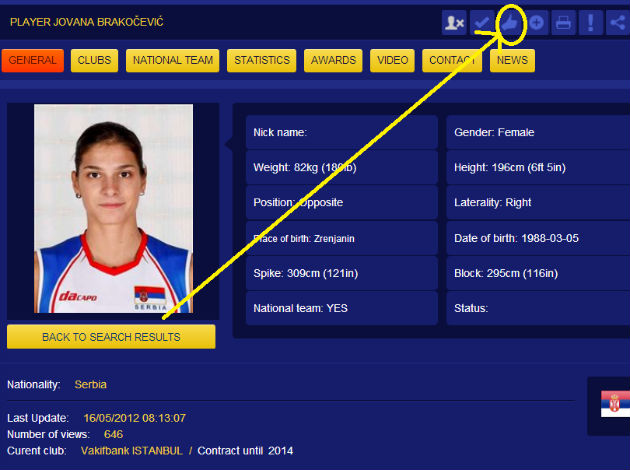Go to the Contact tab
This screenshot has width=630, height=470.
coord(452,60)
